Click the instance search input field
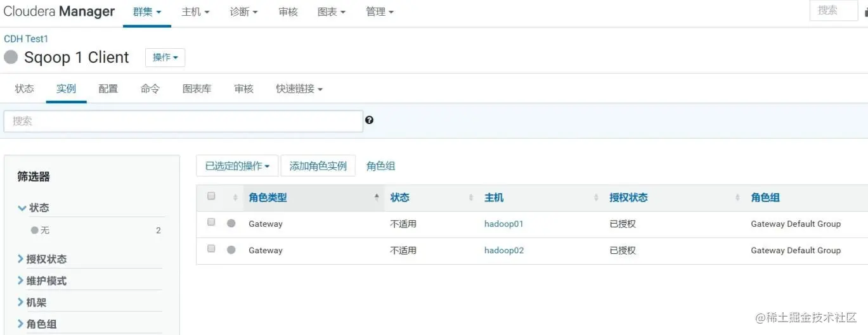This screenshot has width=868, height=335. (183, 121)
